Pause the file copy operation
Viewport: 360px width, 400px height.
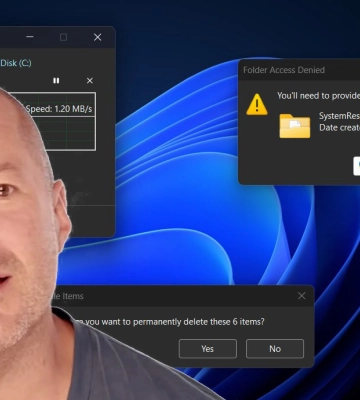click(56, 81)
